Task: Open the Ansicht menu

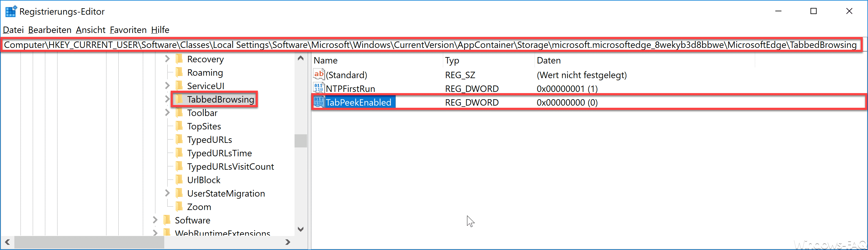Action: pos(90,30)
